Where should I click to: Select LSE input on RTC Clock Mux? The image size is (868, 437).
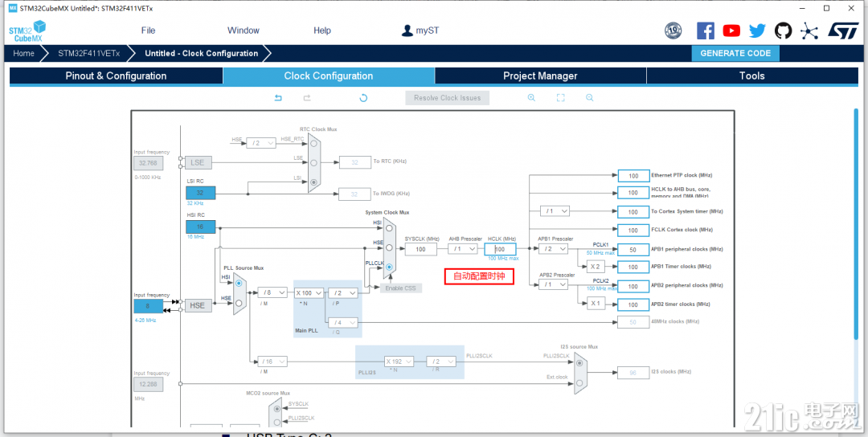pyautogui.click(x=313, y=162)
